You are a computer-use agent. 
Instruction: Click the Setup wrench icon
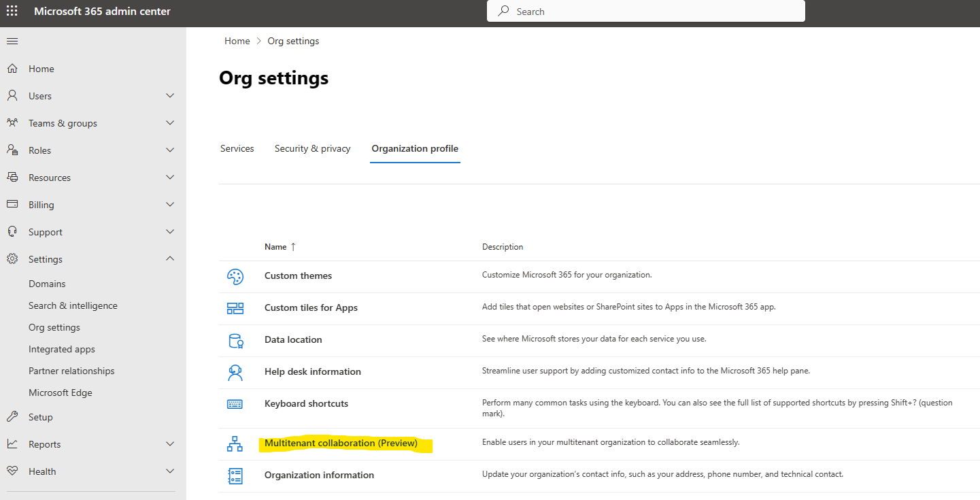point(12,417)
